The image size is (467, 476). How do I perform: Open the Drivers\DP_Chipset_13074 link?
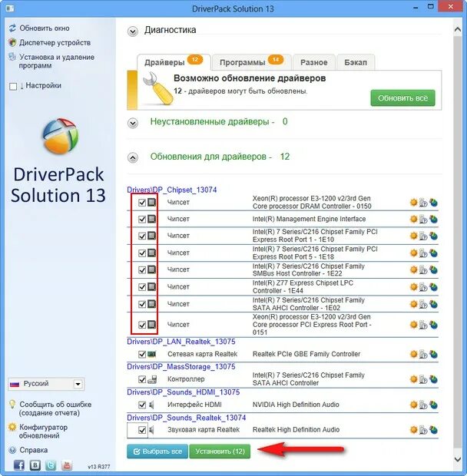[172, 190]
